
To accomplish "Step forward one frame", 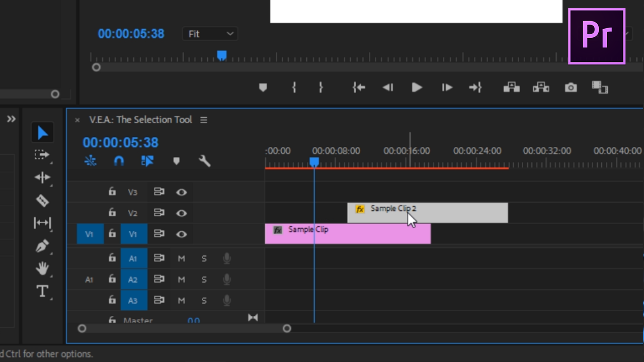I will (x=447, y=87).
